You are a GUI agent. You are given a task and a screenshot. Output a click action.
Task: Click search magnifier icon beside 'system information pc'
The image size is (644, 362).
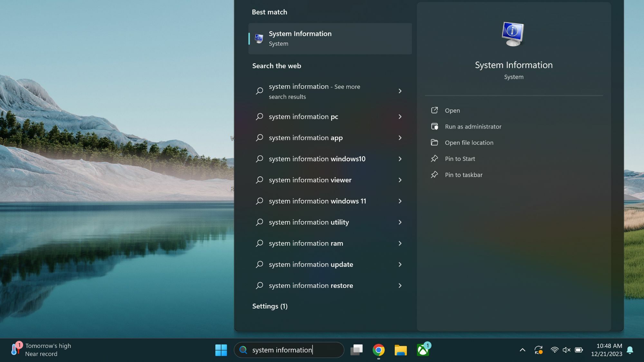(260, 116)
